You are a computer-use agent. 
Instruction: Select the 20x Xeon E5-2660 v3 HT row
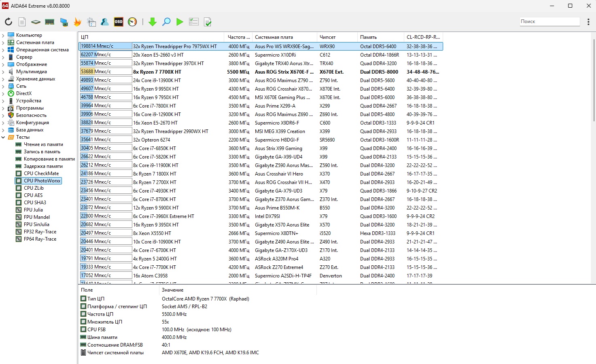261,55
